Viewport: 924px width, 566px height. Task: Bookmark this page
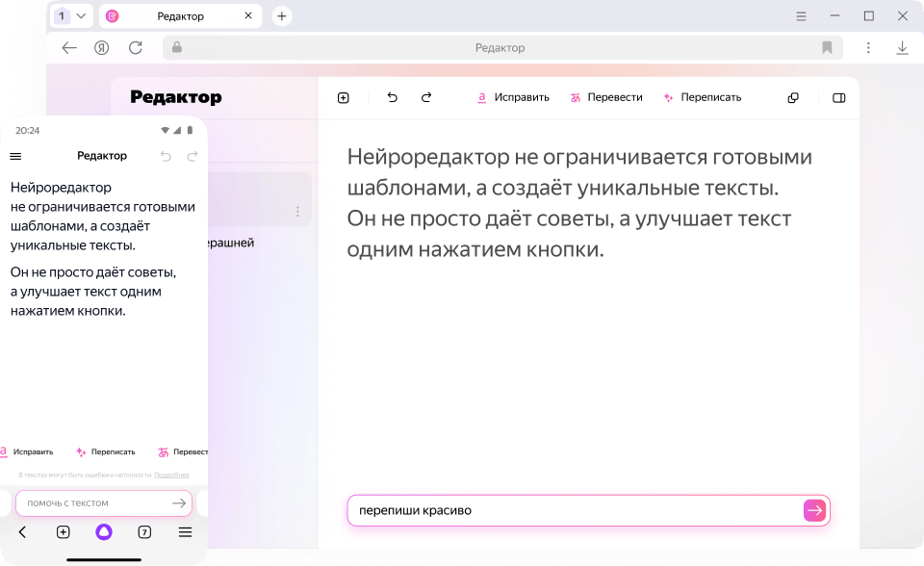coord(827,48)
